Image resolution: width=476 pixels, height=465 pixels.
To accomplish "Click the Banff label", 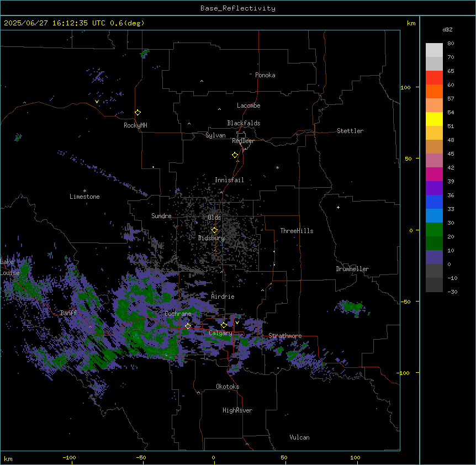I will [68, 313].
